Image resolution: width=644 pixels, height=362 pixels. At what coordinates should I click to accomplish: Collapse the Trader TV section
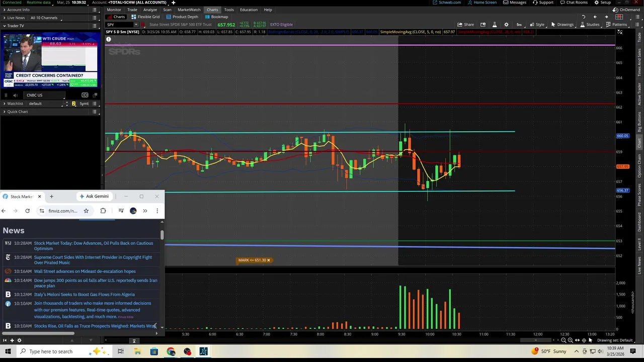coord(4,26)
